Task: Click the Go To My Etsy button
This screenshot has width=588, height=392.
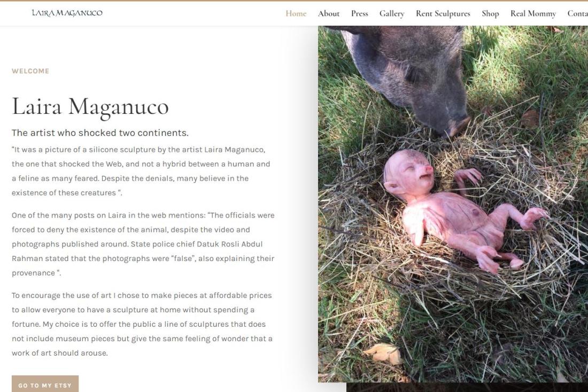Action: click(x=45, y=384)
